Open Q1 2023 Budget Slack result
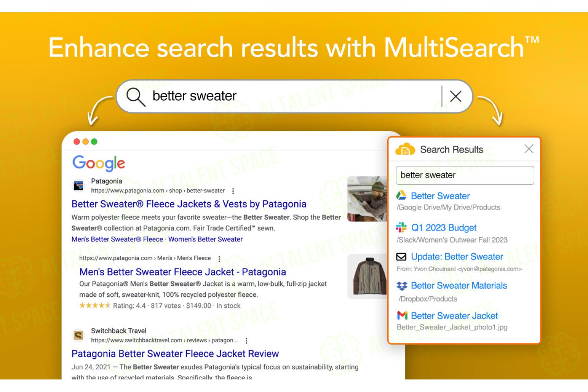 (444, 228)
